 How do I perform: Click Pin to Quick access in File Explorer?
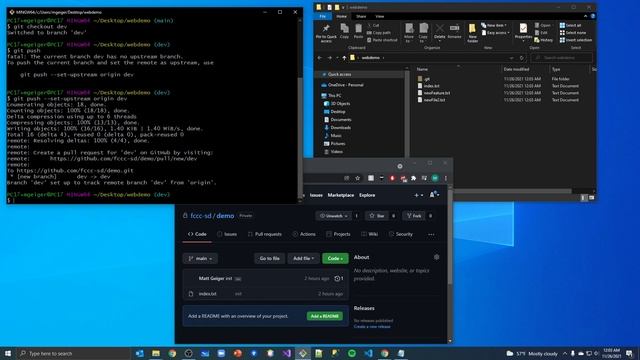click(x=326, y=33)
